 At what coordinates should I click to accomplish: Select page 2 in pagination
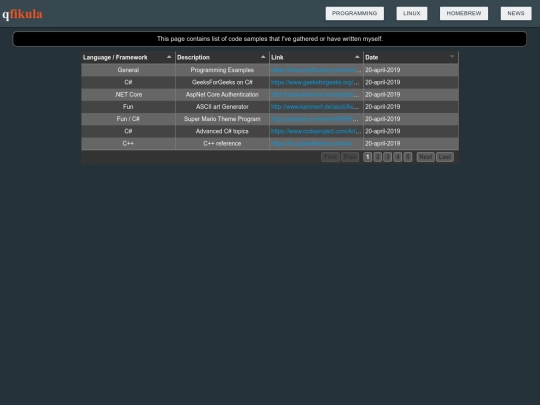click(x=377, y=157)
